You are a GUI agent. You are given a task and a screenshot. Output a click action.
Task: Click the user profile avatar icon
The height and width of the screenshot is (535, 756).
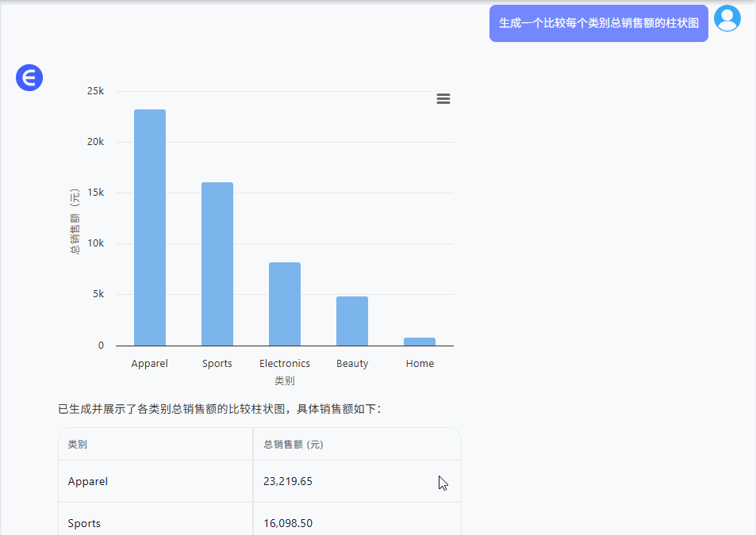click(727, 18)
